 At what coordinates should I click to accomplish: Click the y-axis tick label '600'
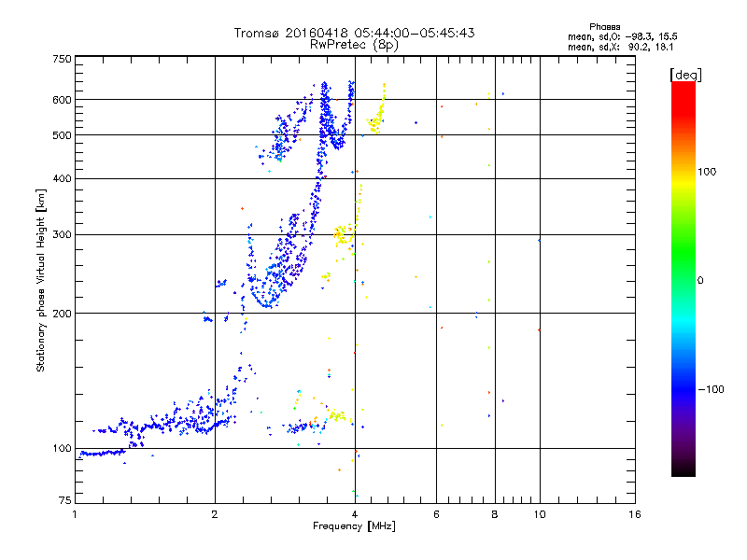tap(62, 100)
